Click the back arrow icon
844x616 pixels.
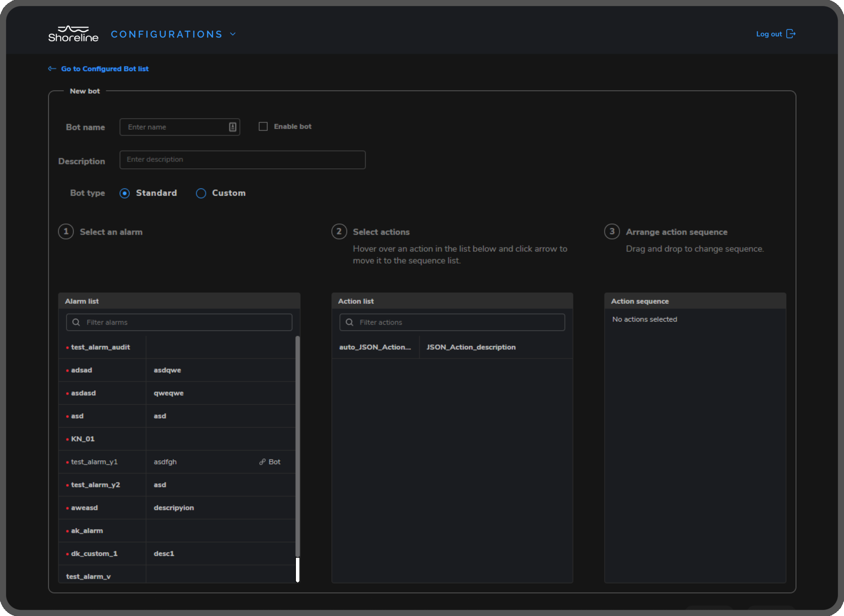pos(52,69)
